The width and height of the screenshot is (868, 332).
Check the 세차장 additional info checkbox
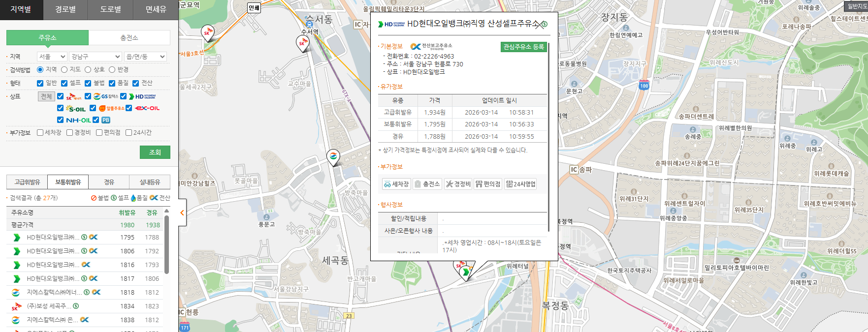40,133
